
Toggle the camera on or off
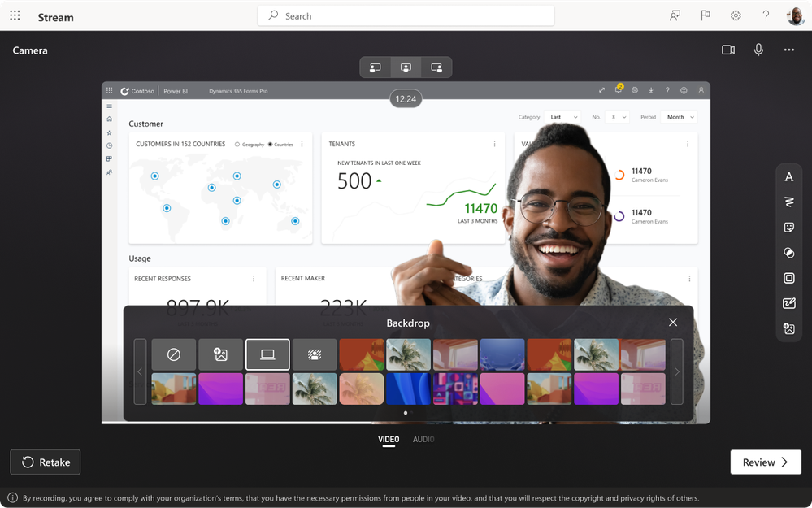coord(728,50)
